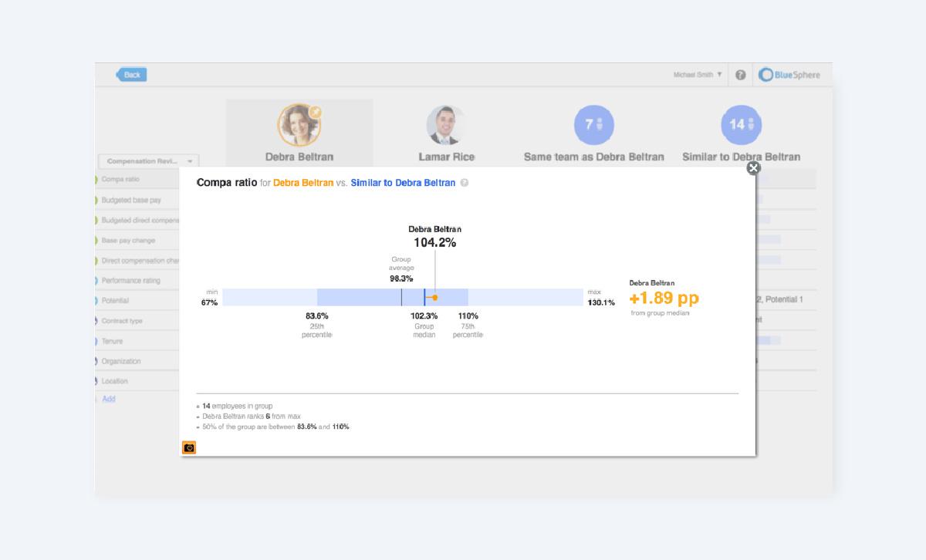
Task: Click the 67% min value
Action: 209,302
